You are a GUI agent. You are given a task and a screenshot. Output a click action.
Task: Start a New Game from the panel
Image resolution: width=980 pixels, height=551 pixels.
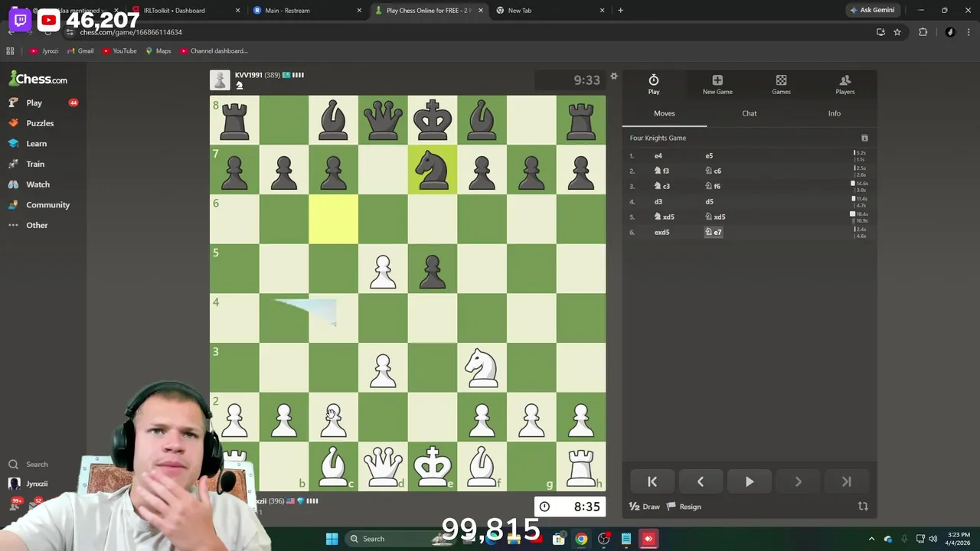point(717,84)
